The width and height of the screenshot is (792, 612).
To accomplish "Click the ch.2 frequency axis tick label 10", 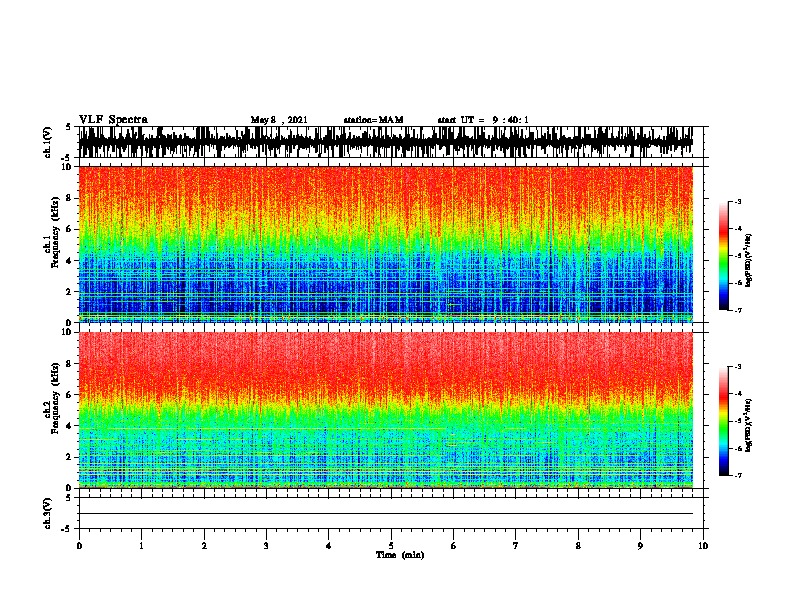I will [69, 332].
